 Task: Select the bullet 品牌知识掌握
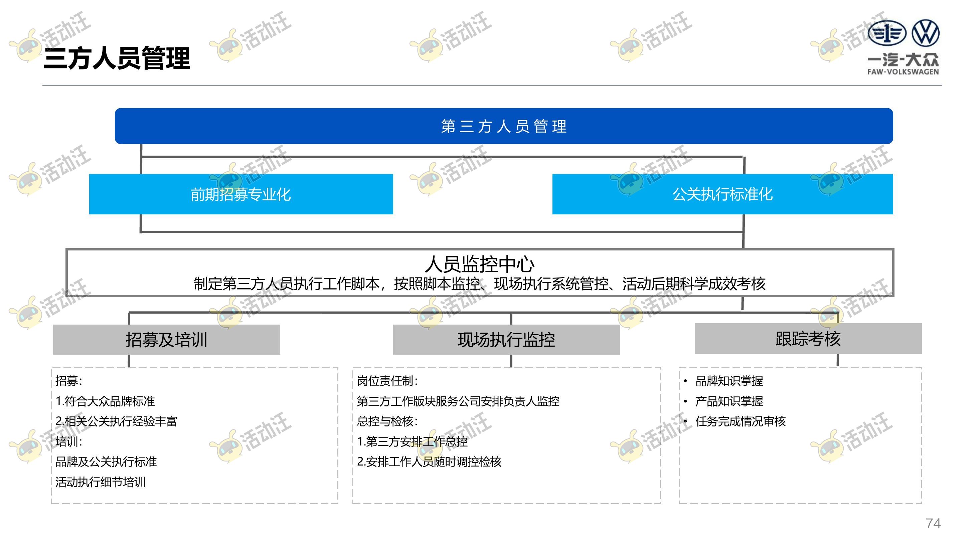pos(729,381)
